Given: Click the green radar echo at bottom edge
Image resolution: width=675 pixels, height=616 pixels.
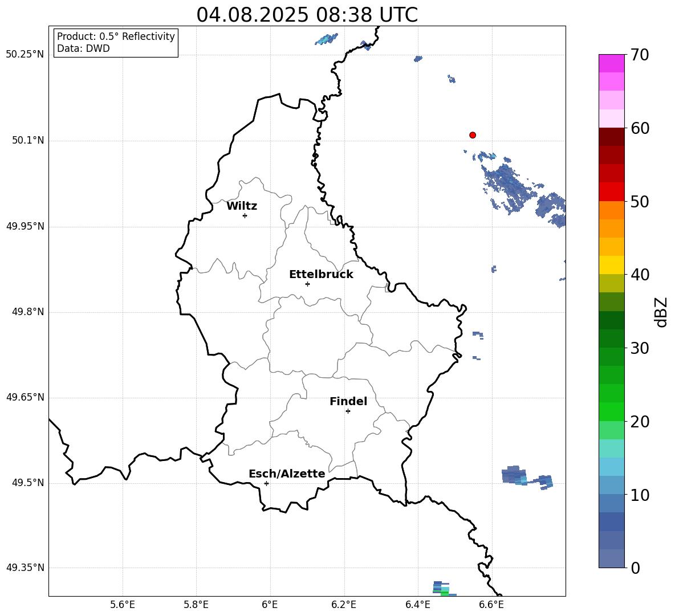Looking at the screenshot, I should (444, 589).
